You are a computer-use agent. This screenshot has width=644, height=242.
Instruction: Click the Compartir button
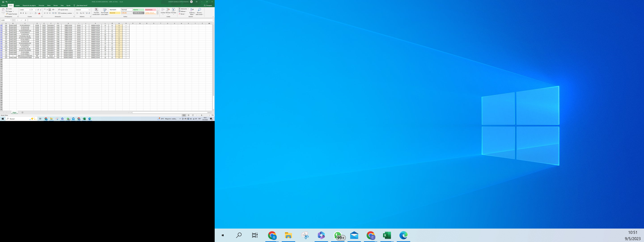(208, 5)
